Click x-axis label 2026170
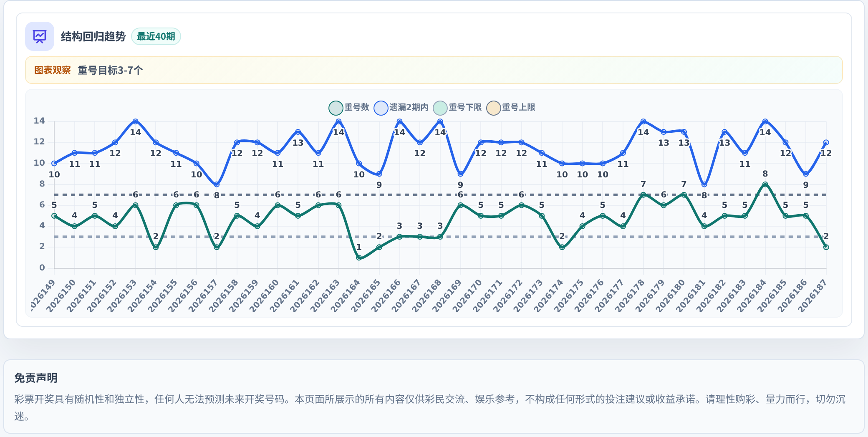This screenshot has width=868, height=437. pyautogui.click(x=468, y=295)
